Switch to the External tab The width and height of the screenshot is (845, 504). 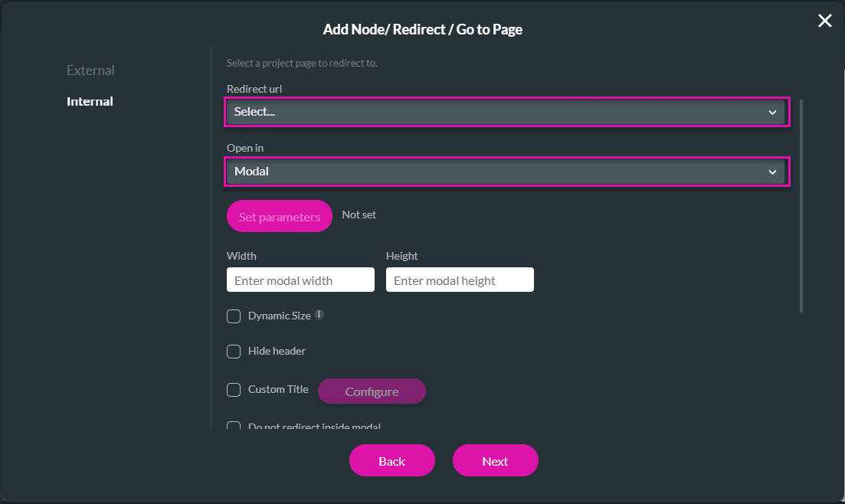click(x=90, y=70)
